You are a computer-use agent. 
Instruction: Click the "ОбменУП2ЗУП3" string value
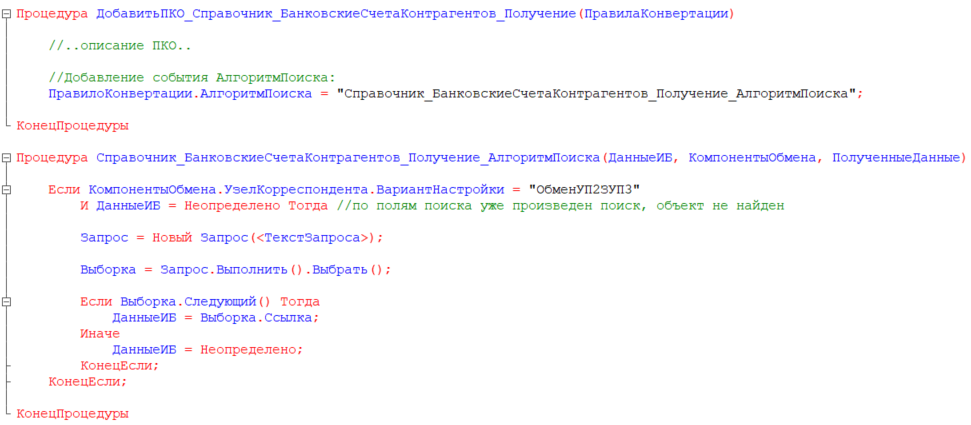(583, 190)
